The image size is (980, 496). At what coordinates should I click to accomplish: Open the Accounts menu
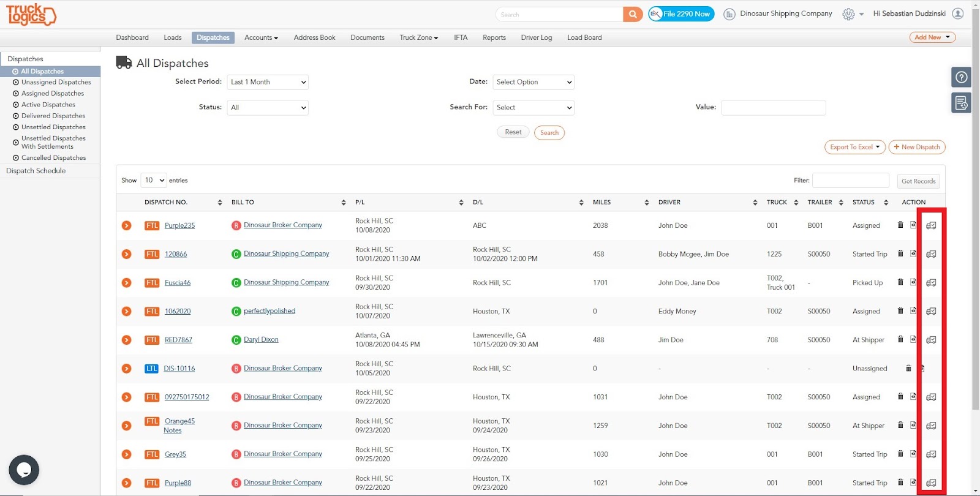click(261, 37)
